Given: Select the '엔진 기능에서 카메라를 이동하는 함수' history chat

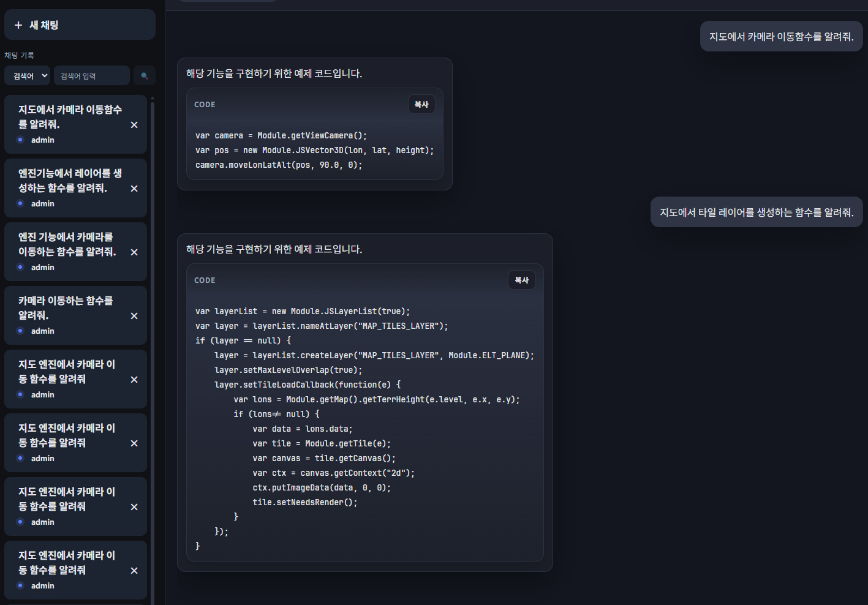Looking at the screenshot, I should click(67, 244).
